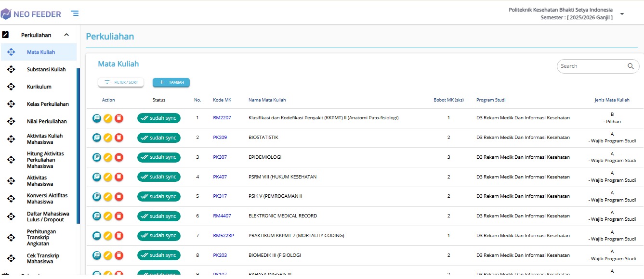Click the yellow edit icon for EPIDEMIOLOGI
Screen dimensions: 644x279
[108, 157]
